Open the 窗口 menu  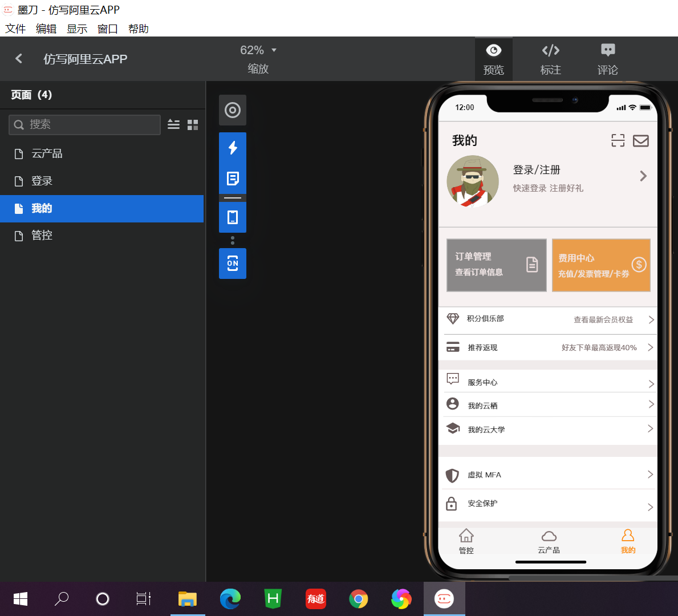pos(108,29)
